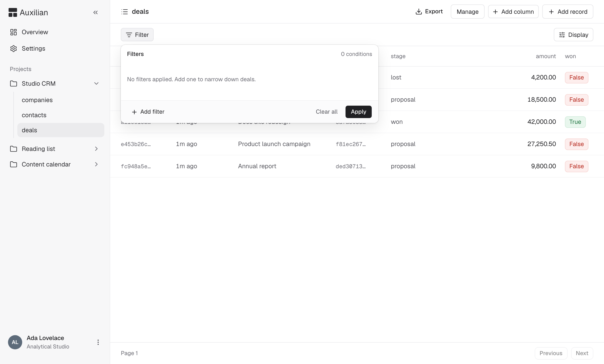Click the f81ec267… reference cell
The height and width of the screenshot is (364, 604).
pyautogui.click(x=351, y=144)
